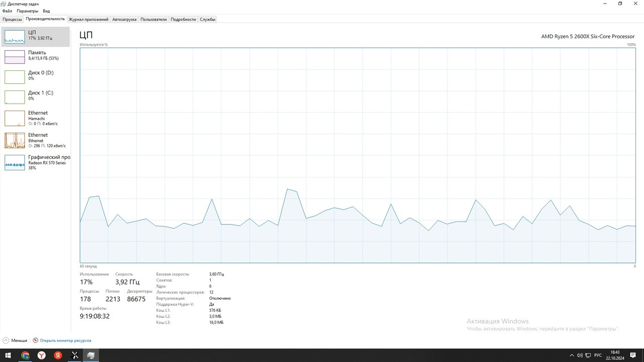The width and height of the screenshot is (644, 362).
Task: Open the Windows Start menu
Action: point(8,355)
